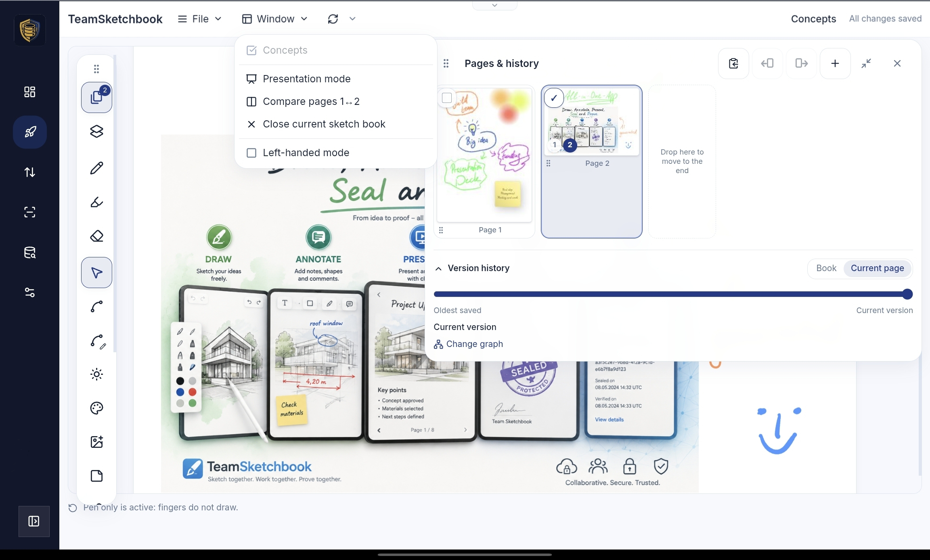Open the dashboard grid icon in sidebar
The image size is (930, 560).
click(x=29, y=92)
